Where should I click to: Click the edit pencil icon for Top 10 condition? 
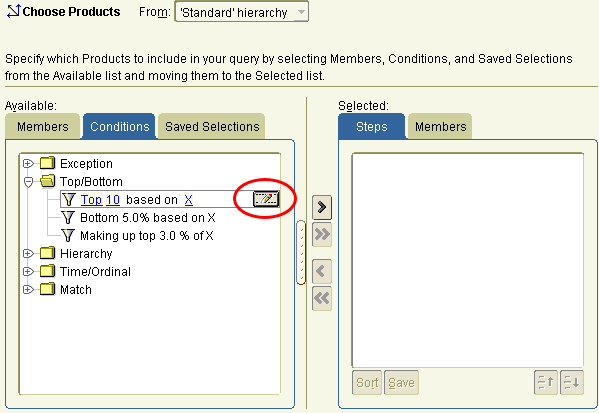coord(266,199)
